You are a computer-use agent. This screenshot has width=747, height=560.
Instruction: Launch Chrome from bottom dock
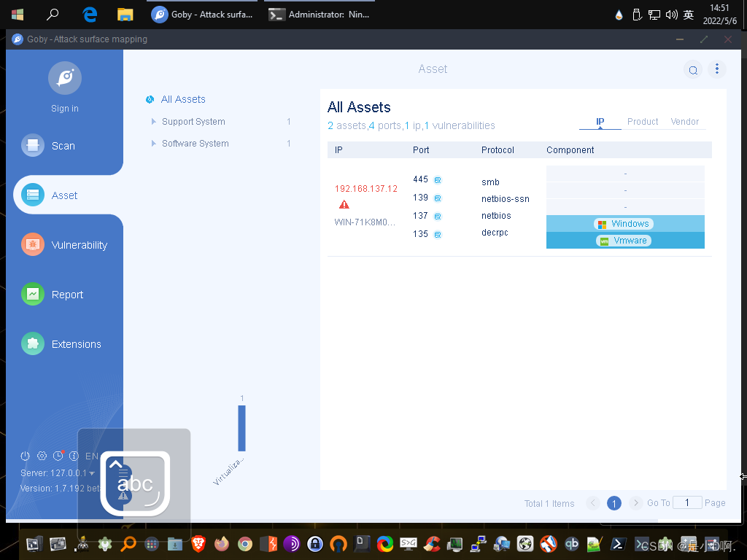pyautogui.click(x=245, y=543)
